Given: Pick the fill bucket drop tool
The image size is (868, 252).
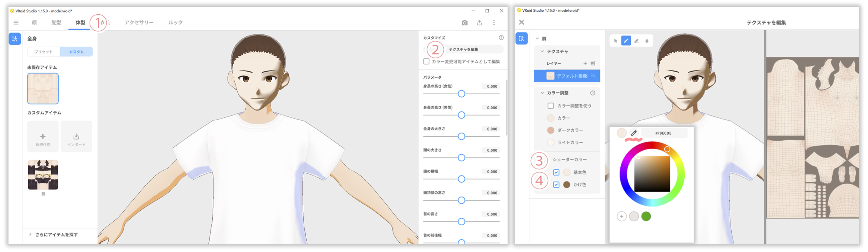Looking at the screenshot, I should pos(647,41).
